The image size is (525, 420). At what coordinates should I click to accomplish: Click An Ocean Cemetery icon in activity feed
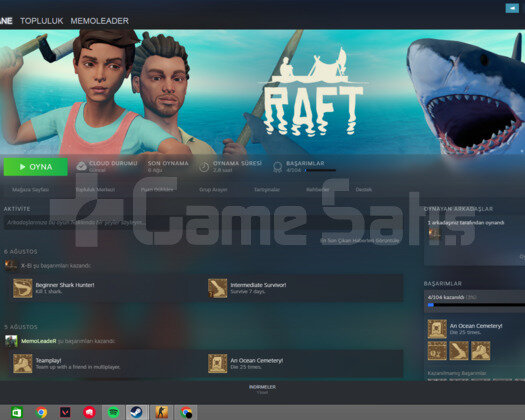(x=217, y=363)
